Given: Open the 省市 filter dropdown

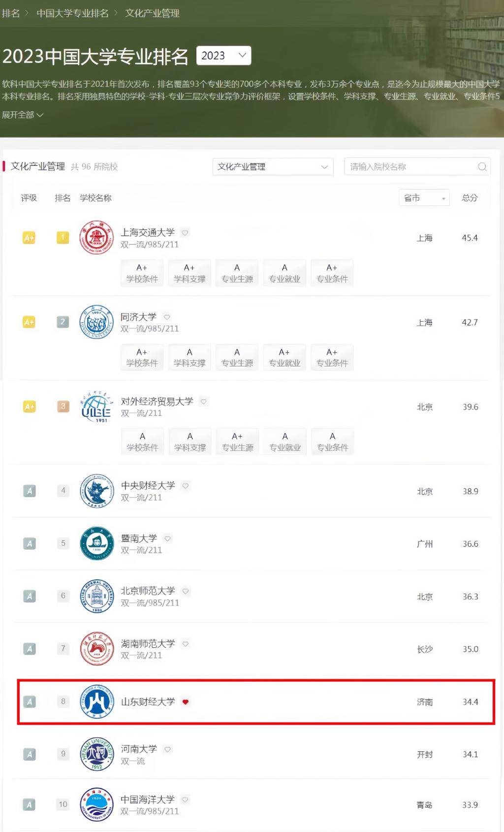Looking at the screenshot, I should click(x=424, y=198).
